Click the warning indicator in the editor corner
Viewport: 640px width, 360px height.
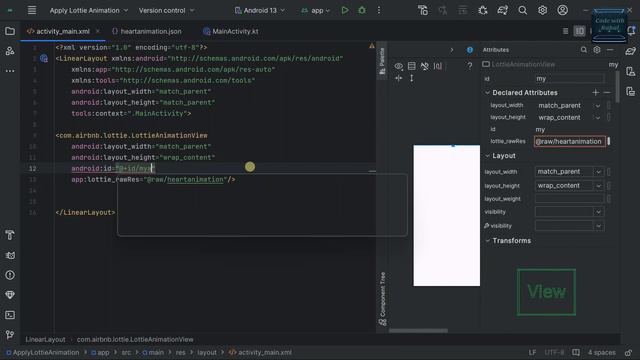click(x=372, y=46)
